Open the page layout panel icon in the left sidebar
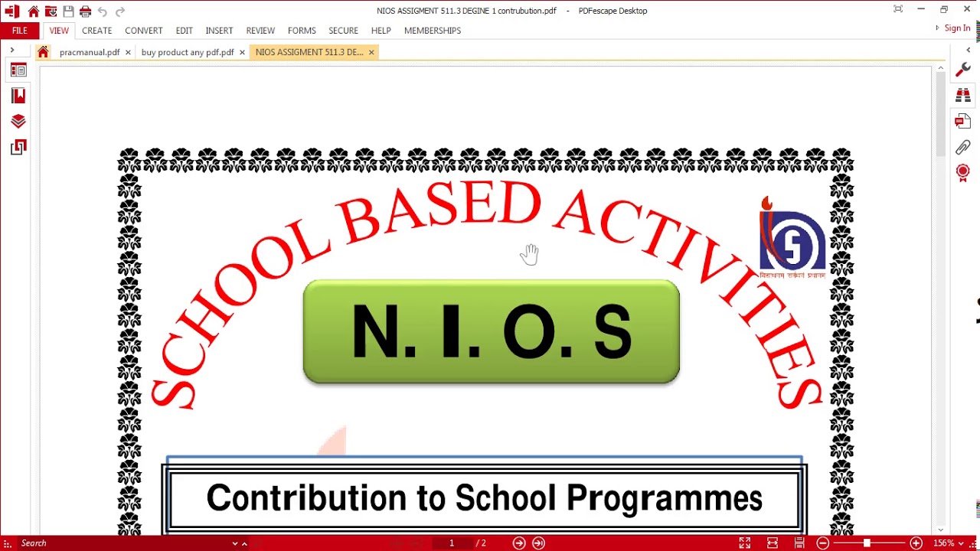 click(18, 147)
